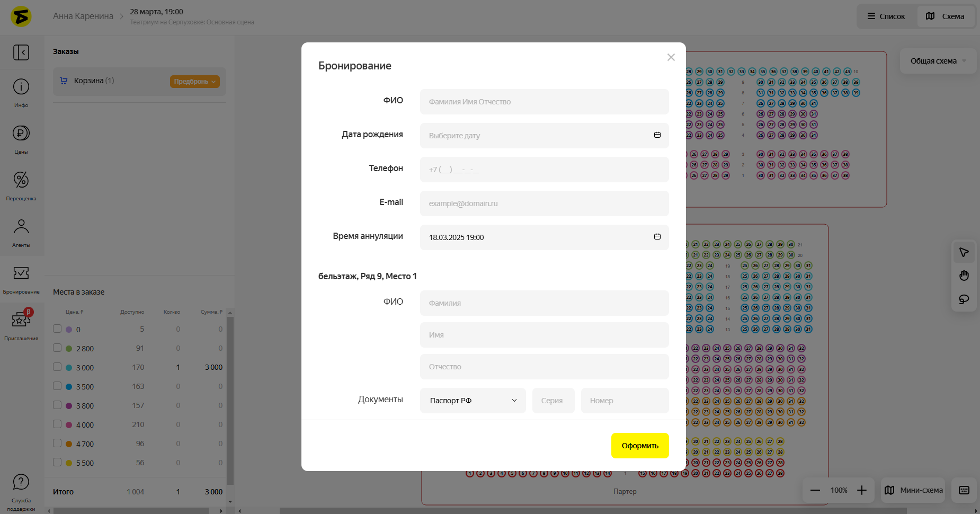Tick the checkbox for price 2 800
The width and height of the screenshot is (980, 514).
(57, 348)
